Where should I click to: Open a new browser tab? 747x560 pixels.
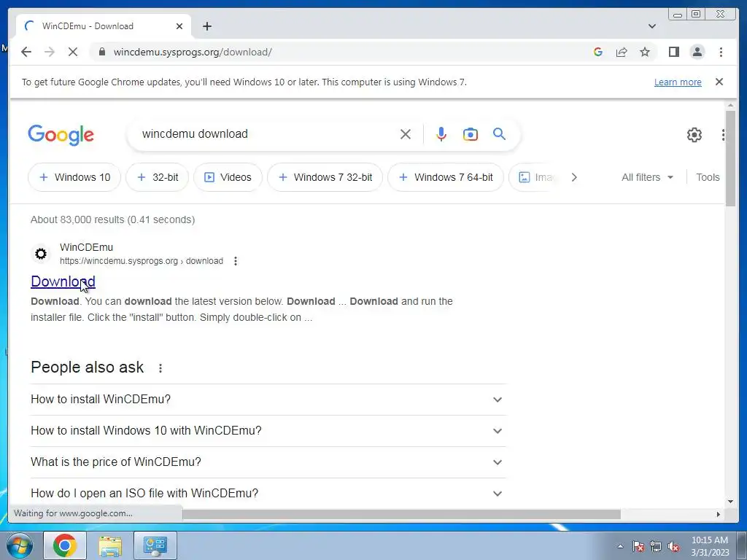click(206, 26)
